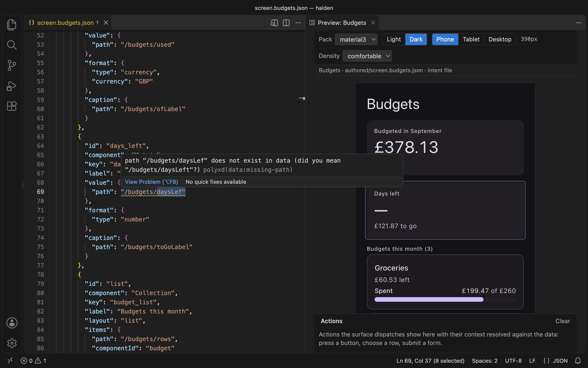
Task: Open notifications bell in status bar
Action: tap(578, 360)
